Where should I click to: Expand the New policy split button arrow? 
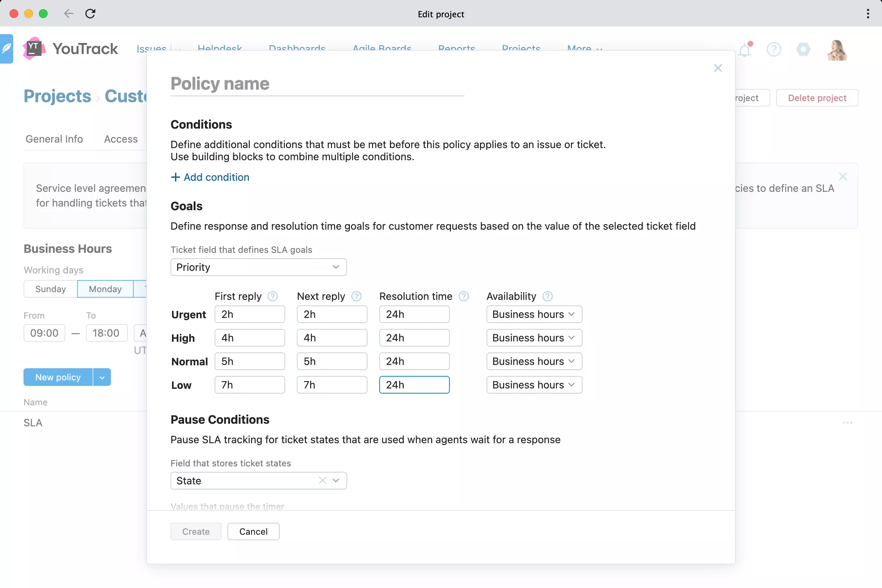[x=101, y=377]
